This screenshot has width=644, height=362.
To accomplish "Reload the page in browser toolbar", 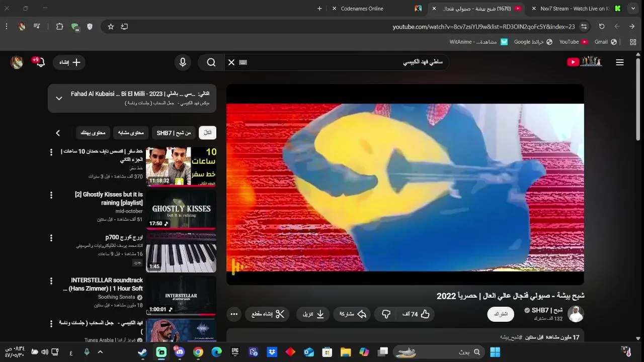I will [602, 27].
